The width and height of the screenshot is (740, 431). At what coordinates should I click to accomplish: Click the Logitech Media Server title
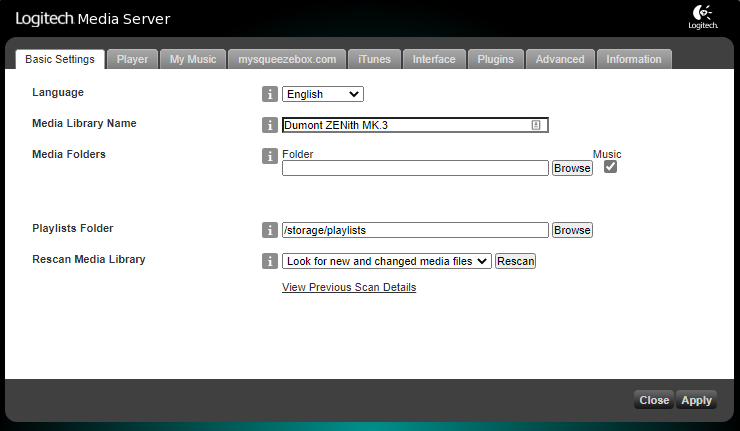[x=92, y=19]
